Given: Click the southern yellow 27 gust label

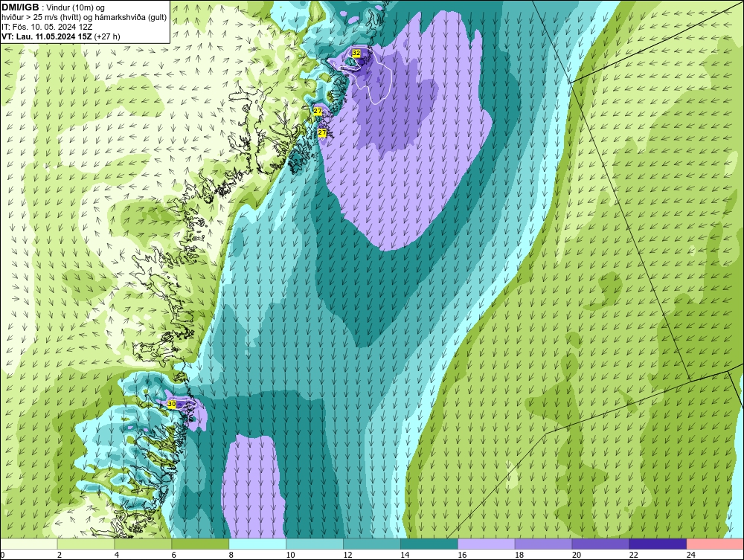Looking at the screenshot, I should click(322, 133).
